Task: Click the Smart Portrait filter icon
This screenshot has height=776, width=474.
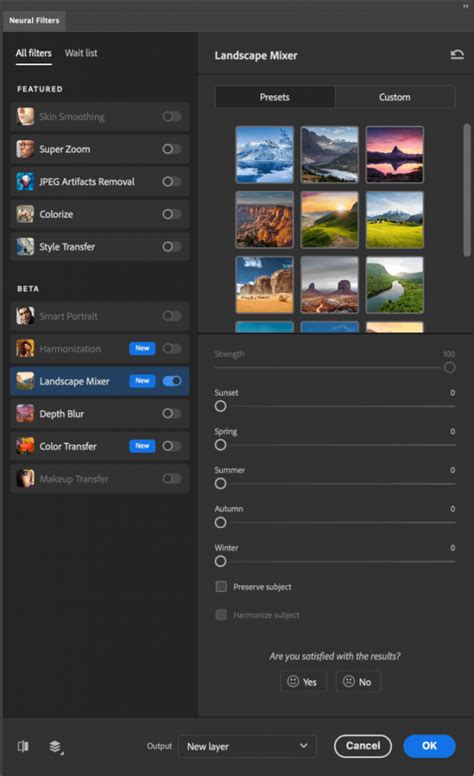Action: [x=25, y=316]
